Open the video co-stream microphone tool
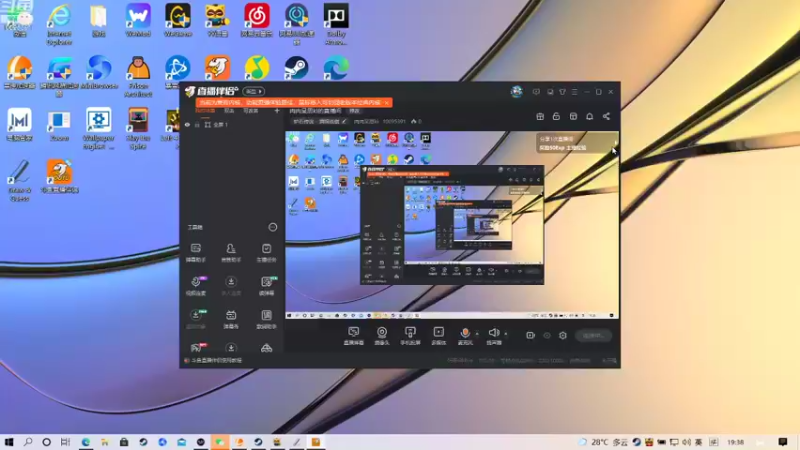This screenshot has width=800, height=450. point(195,286)
